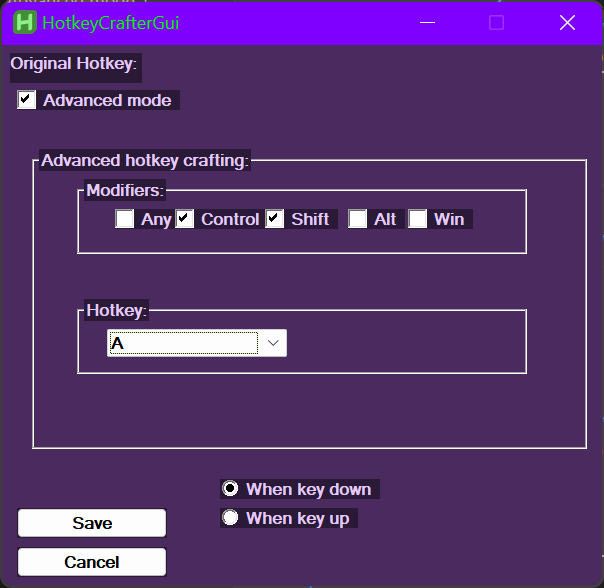This screenshot has height=588, width=604.
Task: Click the Original Hotkey label
Action: pyautogui.click(x=74, y=64)
